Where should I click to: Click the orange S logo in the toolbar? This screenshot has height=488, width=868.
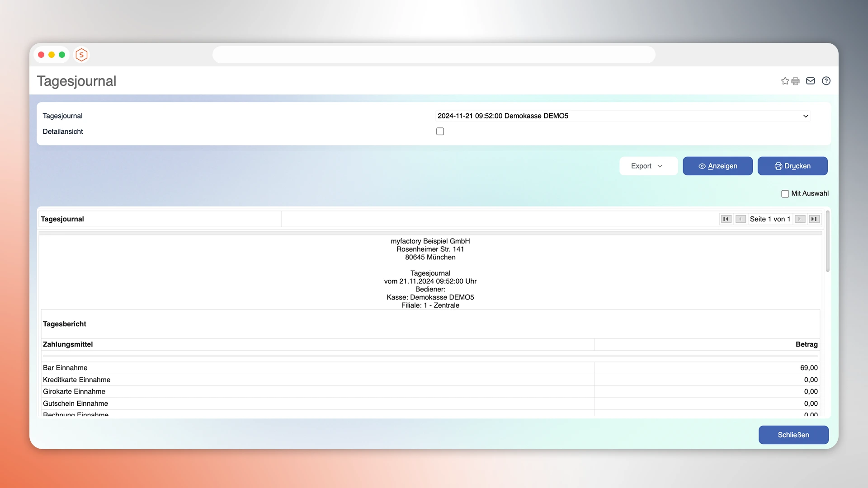(81, 55)
